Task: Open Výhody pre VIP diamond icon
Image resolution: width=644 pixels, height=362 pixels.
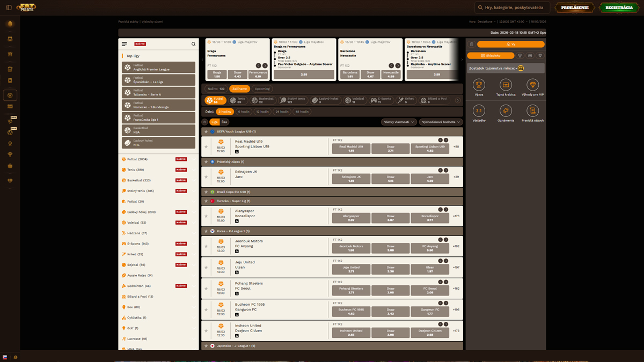Action: [532, 85]
